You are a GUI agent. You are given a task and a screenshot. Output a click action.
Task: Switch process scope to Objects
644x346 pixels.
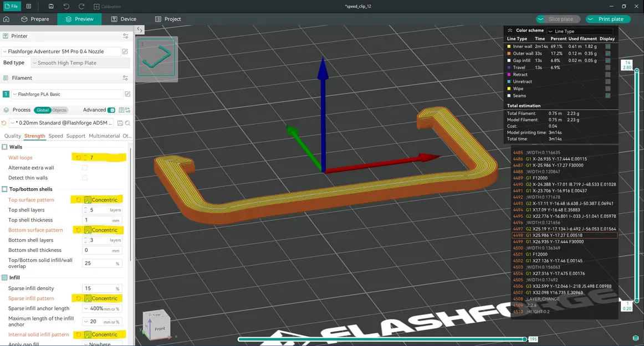[59, 110]
